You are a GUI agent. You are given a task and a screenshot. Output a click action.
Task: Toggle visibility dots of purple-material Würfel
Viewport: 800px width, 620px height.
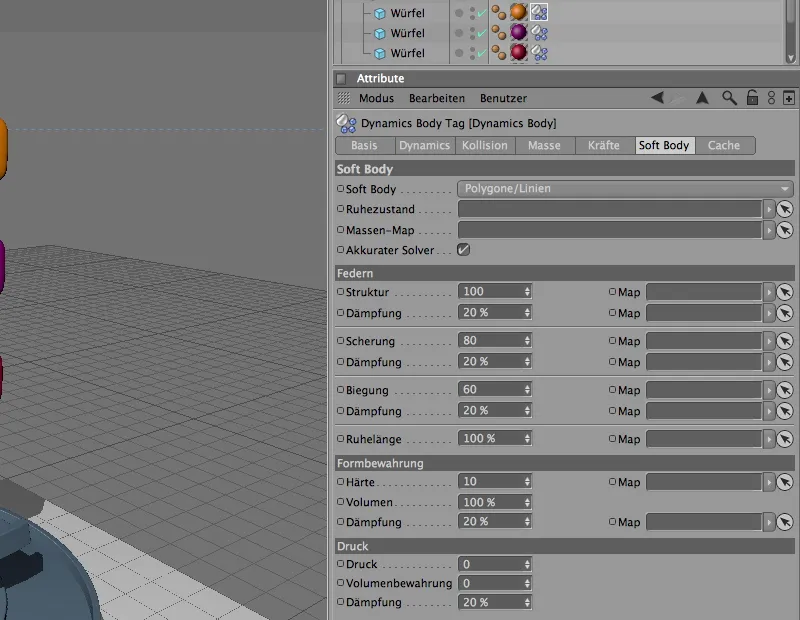click(472, 33)
